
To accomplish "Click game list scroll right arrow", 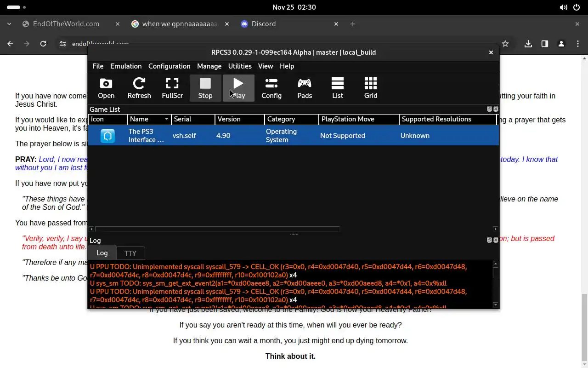I will click(x=495, y=229).
